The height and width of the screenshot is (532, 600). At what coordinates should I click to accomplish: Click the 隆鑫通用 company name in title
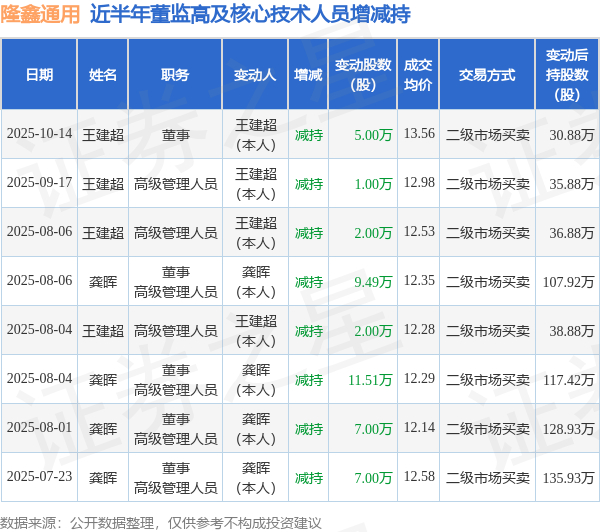click(x=40, y=15)
